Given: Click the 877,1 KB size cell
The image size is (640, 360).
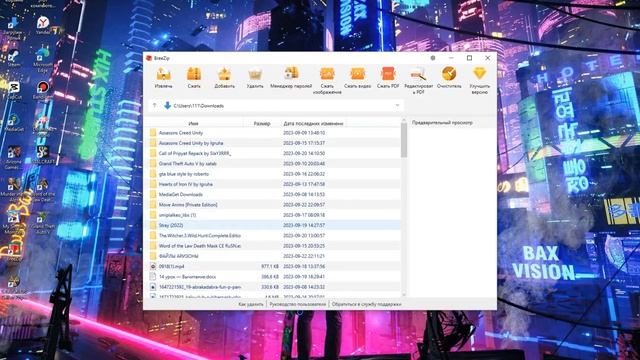Looking at the screenshot, I should click(270, 266).
